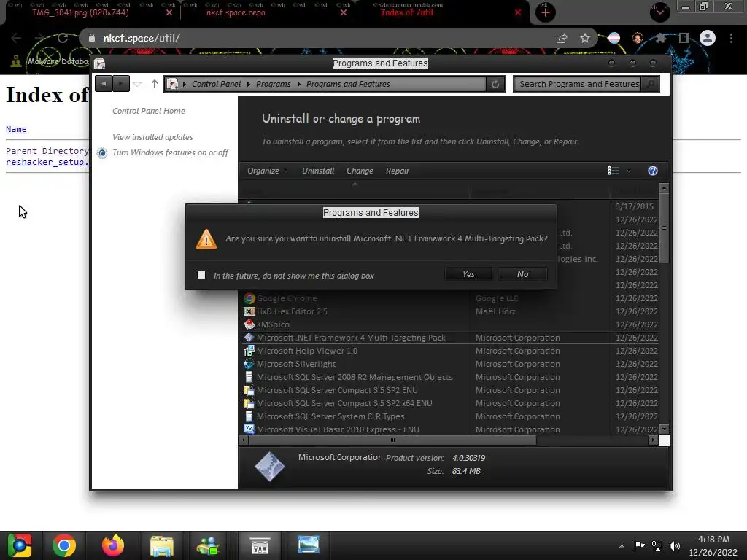This screenshot has width=747, height=560.
Task: Open View installed updates
Action: 152,137
